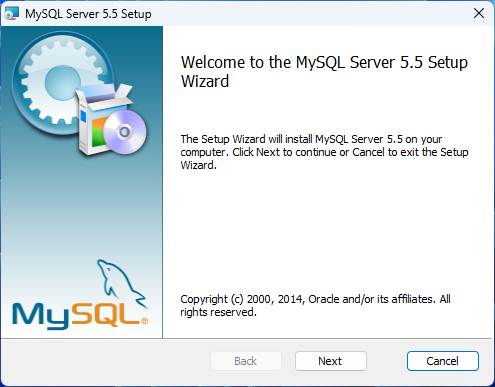Click the 'MySQL Server 5.5 Setup' window title

88,14
